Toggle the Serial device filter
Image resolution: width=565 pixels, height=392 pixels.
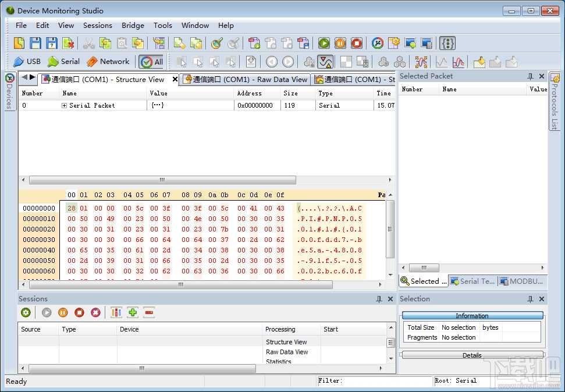pos(63,62)
